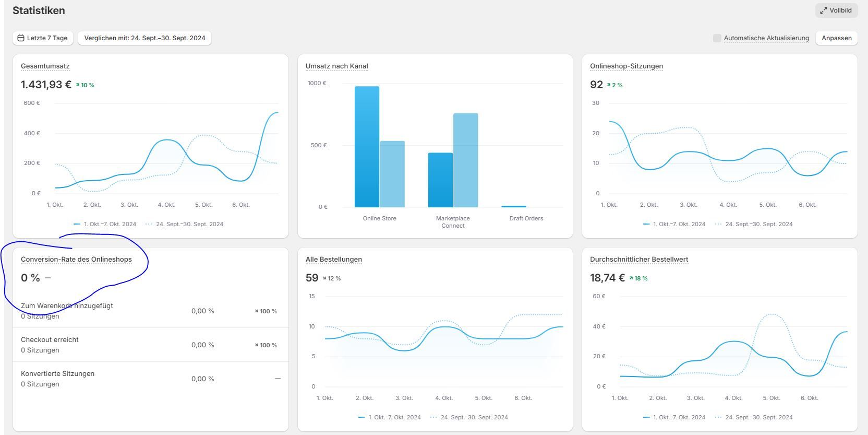Image resolution: width=868 pixels, height=435 pixels.
Task: Click the calendar icon on Letzte 7 Tage
Action: [21, 38]
